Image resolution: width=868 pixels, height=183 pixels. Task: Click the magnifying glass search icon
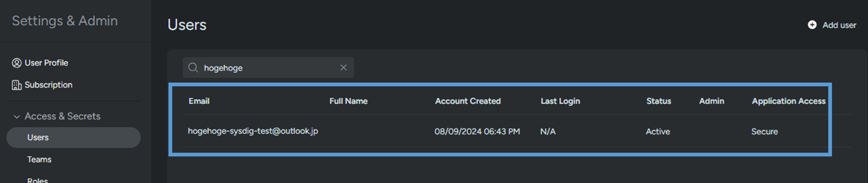tap(193, 68)
